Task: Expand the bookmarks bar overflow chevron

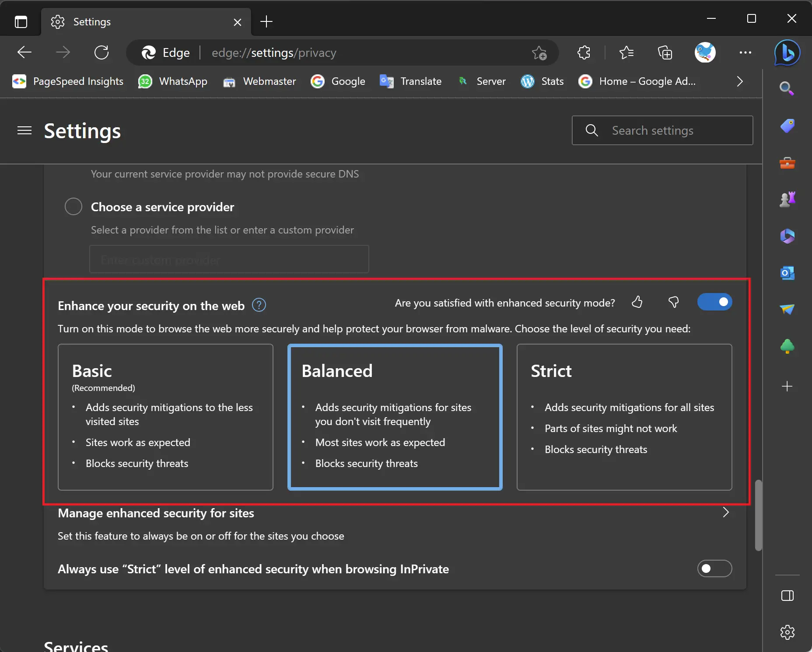Action: [740, 81]
